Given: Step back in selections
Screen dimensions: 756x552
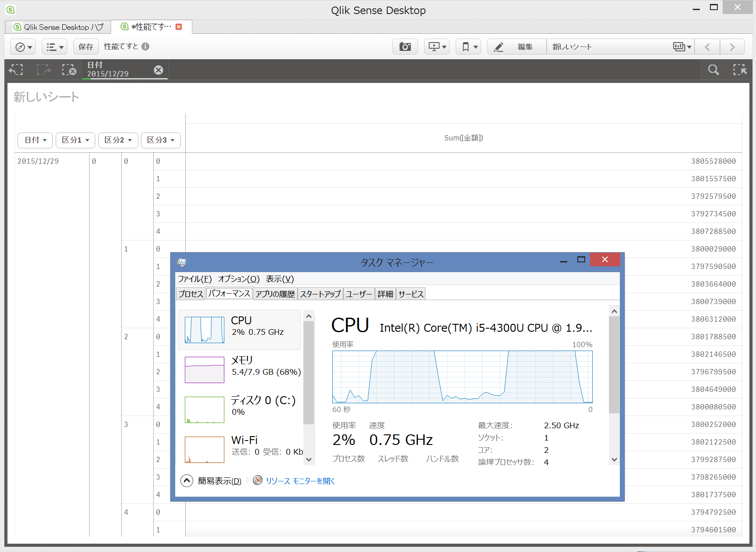Looking at the screenshot, I should coord(16,69).
